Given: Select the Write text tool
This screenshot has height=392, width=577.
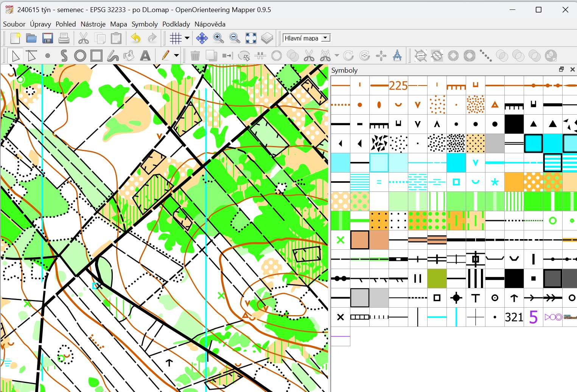Looking at the screenshot, I should click(x=145, y=56).
